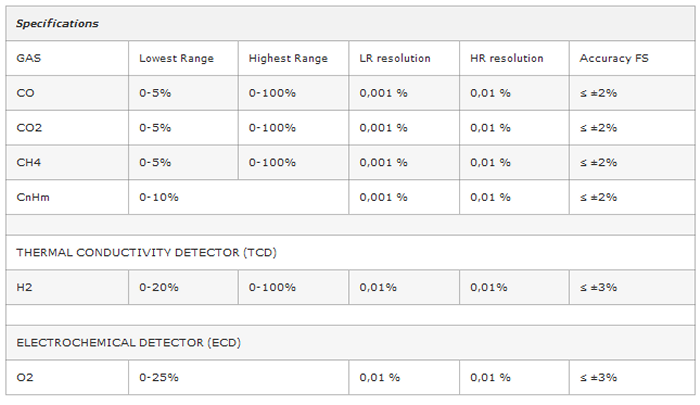
Task: Select the H2 gas row label
Action: click(x=25, y=287)
